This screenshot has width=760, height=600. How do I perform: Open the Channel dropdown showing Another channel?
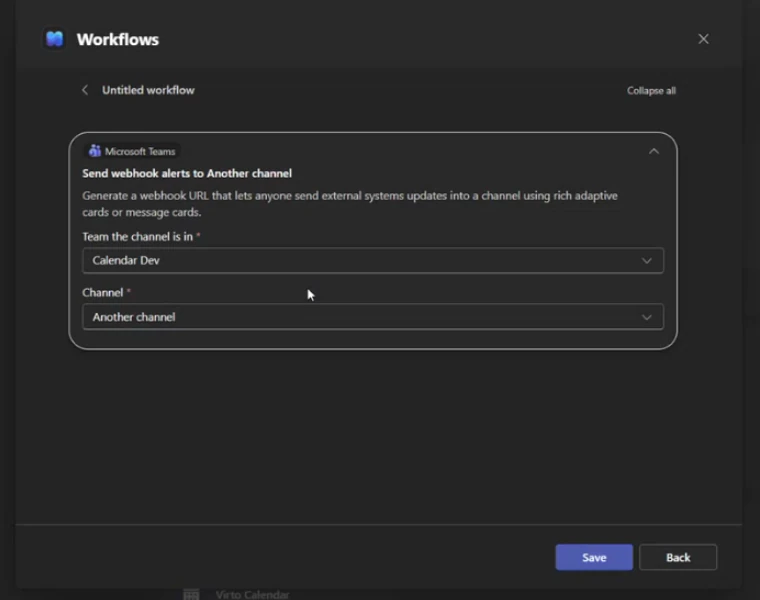[x=373, y=317]
